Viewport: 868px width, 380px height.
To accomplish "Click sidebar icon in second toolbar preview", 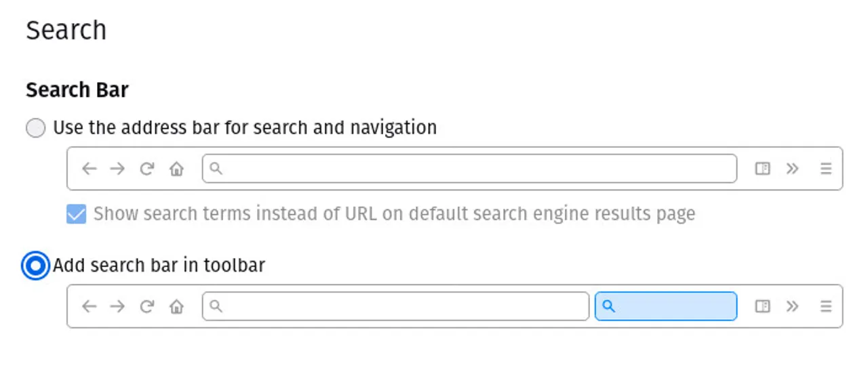I will [x=763, y=306].
